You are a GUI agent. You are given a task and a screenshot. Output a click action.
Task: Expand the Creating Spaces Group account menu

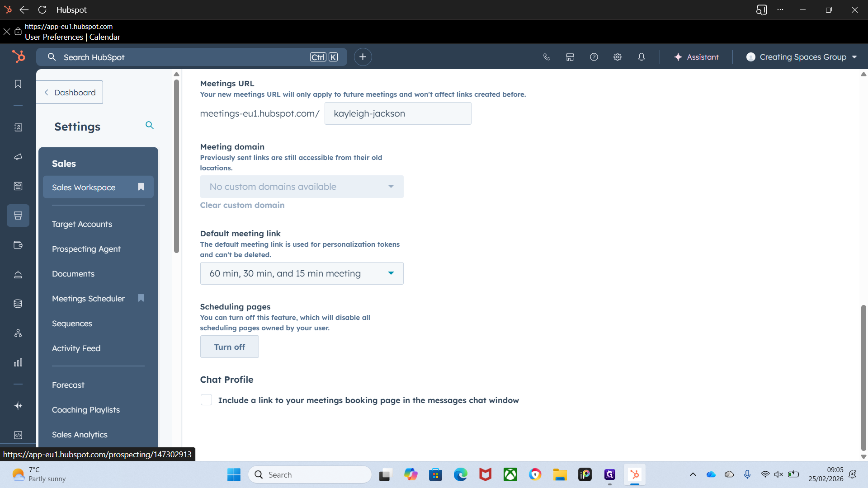(x=802, y=57)
